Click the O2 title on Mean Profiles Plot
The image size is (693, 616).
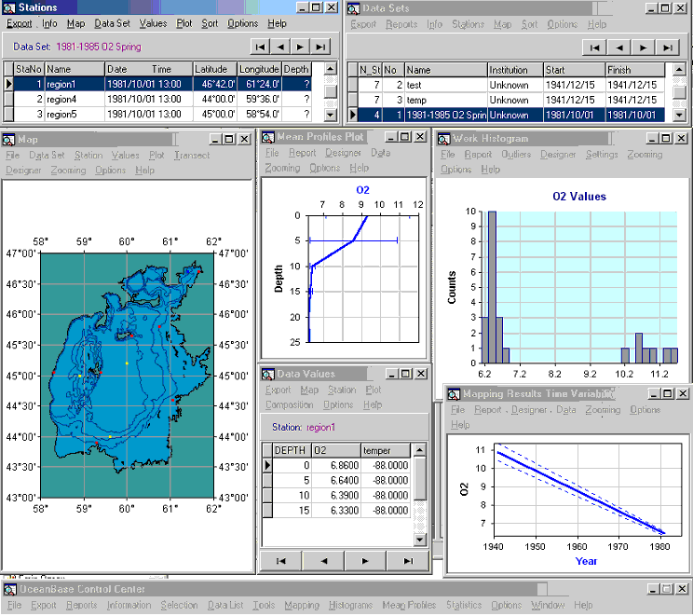(x=362, y=191)
